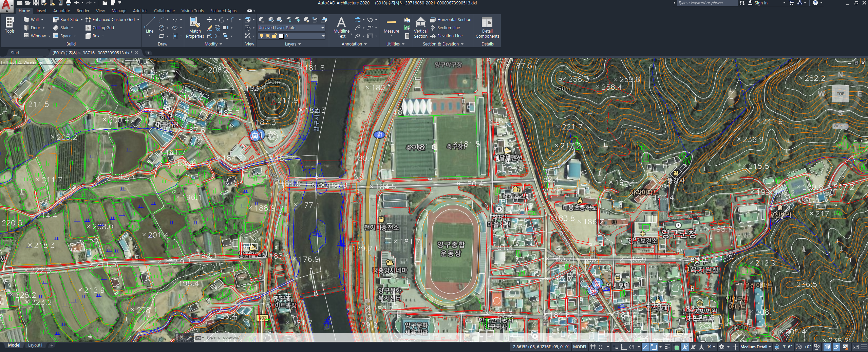The width and height of the screenshot is (868, 352).
Task: Select the Rectangle tool in Draw panel
Action: 162,36
